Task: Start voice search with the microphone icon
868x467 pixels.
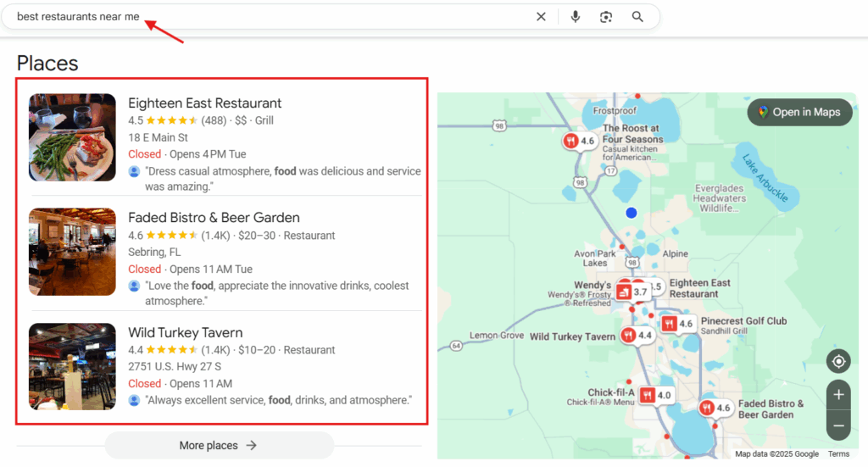Action: (x=576, y=17)
